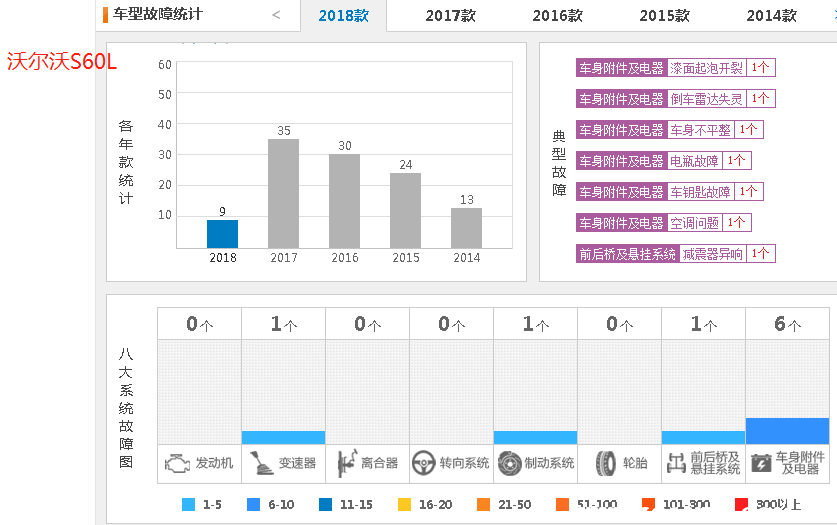This screenshot has width=837, height=525.
Task: Open the 2016款 model year tab
Action: pos(557,15)
